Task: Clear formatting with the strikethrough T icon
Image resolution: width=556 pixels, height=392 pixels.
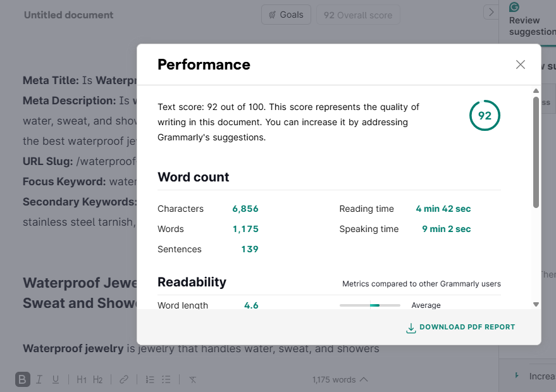Action: point(192,380)
